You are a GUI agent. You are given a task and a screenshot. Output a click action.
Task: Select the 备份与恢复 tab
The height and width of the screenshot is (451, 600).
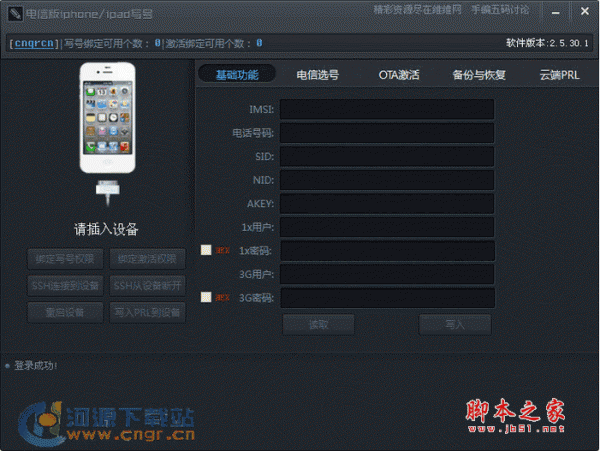click(x=479, y=75)
